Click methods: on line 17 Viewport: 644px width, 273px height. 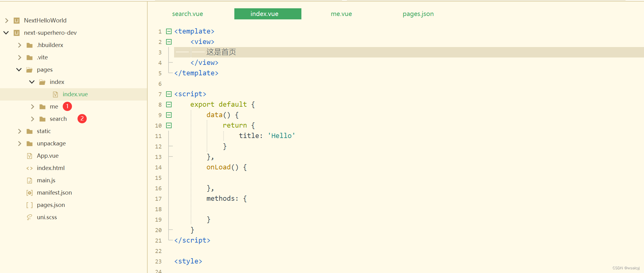[222, 199]
